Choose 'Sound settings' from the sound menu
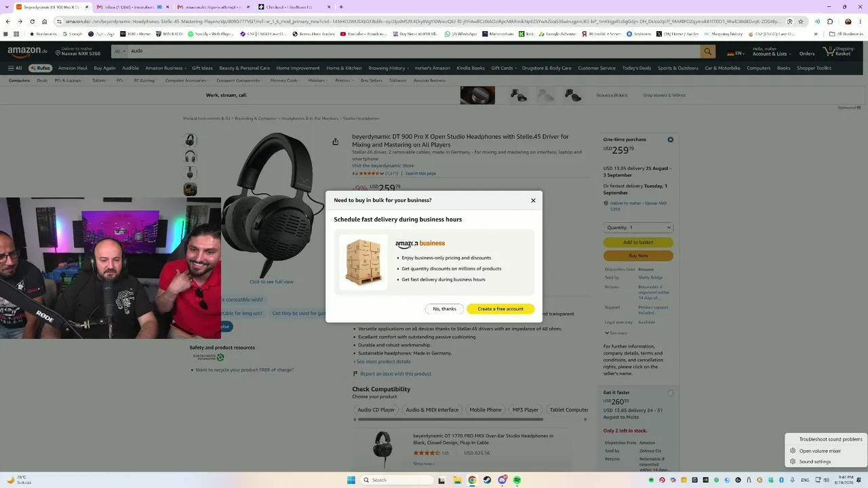Image resolution: width=868 pixels, height=488 pixels. pyautogui.click(x=825, y=462)
